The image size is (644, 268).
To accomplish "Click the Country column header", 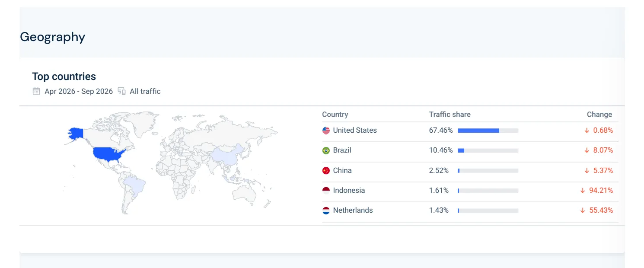I will [335, 115].
